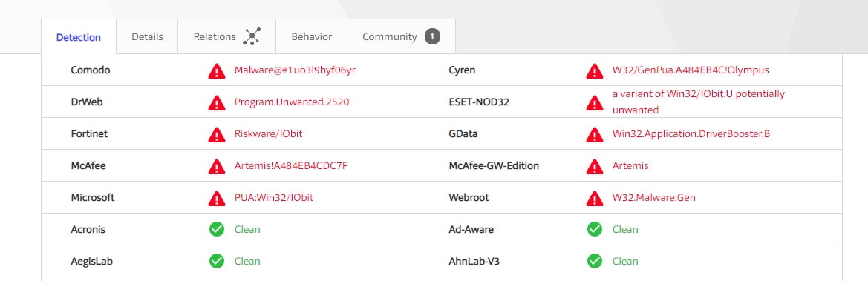Select the McAfee-GW-Edition engine name
The width and height of the screenshot is (868, 281).
pos(493,165)
